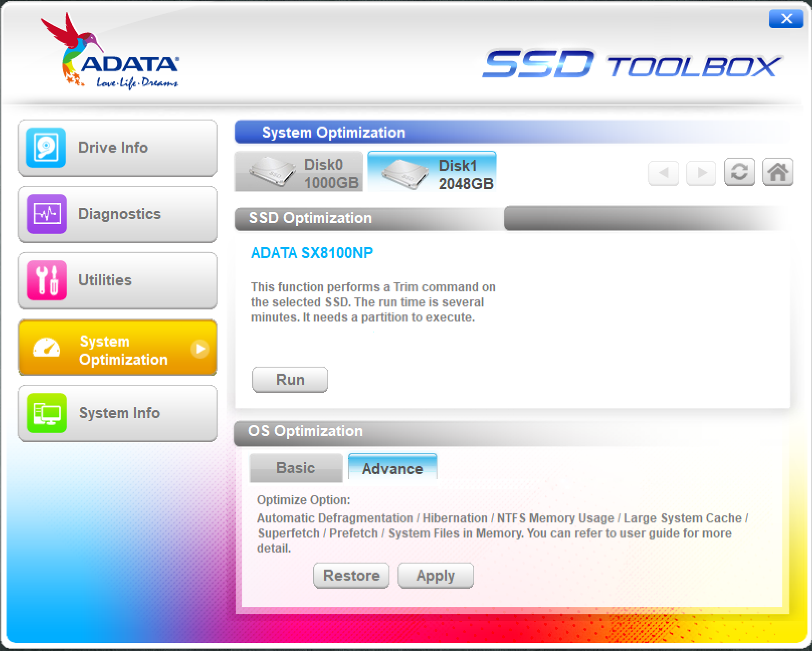
Task: Click the play arrow on System Optimization
Action: point(200,349)
